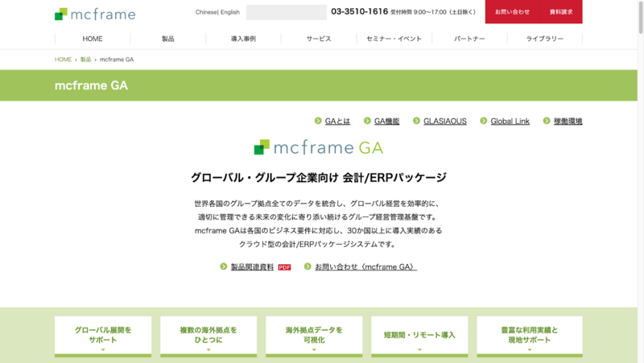Image resolution: width=644 pixels, height=363 pixels.
Task: Click the mcframe logo in header
Action: click(95, 14)
